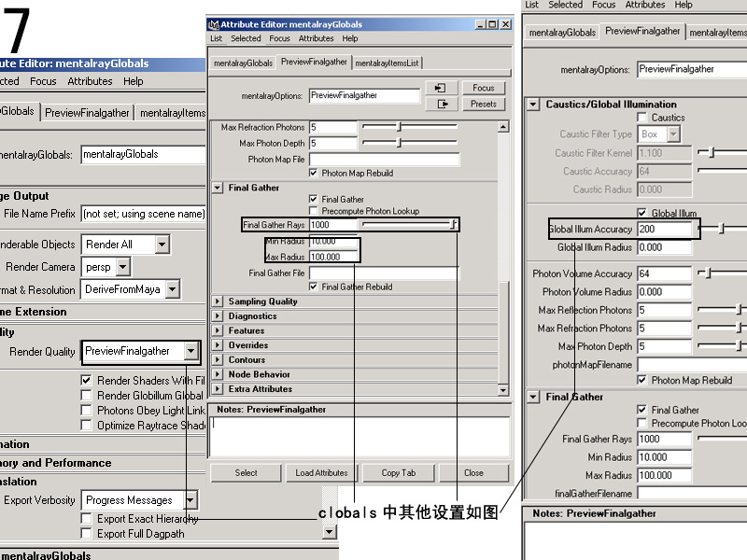Check the Optimize Raytrace Shadows option
This screenshot has width=747, height=560.
[x=86, y=425]
